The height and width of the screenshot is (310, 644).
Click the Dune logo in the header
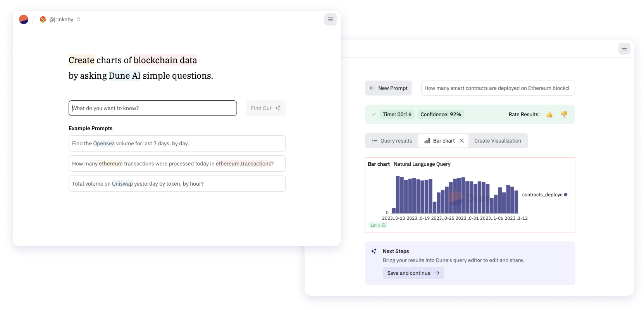[x=24, y=19]
